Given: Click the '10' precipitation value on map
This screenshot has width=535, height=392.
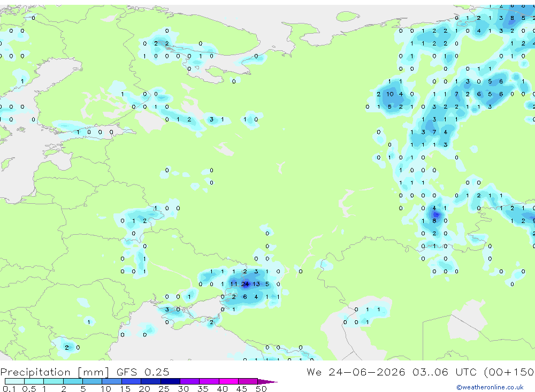Looking at the screenshot, I should 390,94.
